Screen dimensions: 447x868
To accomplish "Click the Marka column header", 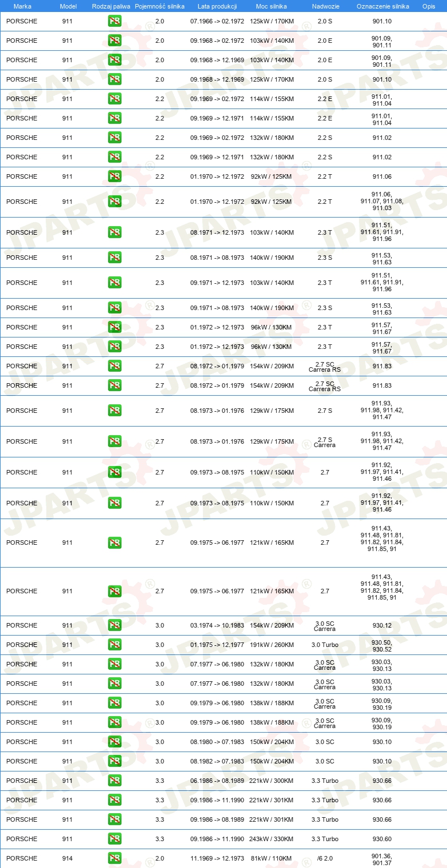I will (x=23, y=6).
